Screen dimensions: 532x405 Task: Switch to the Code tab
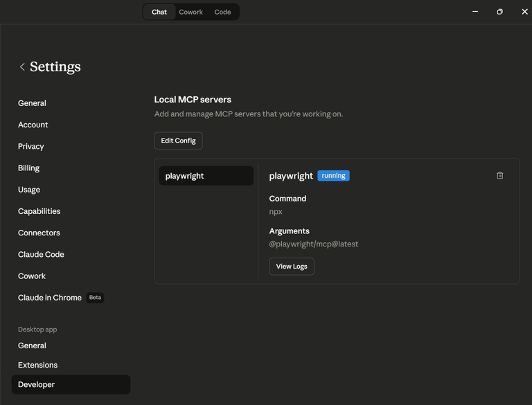[222, 12]
